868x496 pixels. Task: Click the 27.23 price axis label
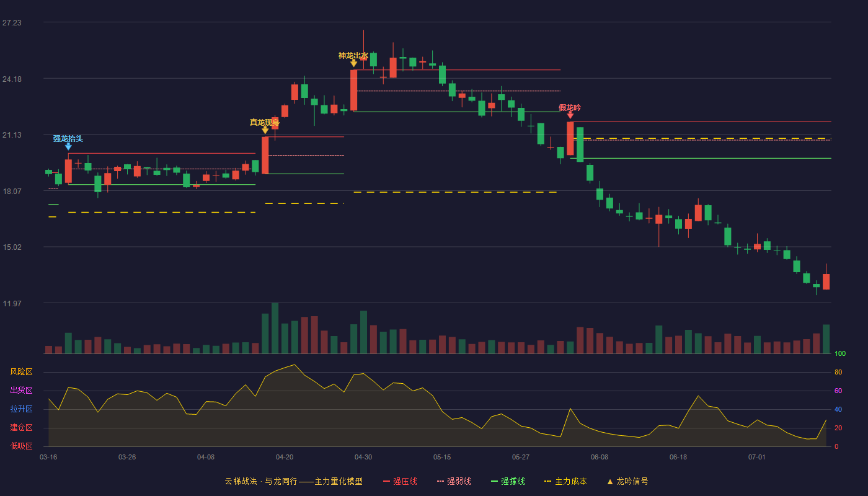click(12, 22)
